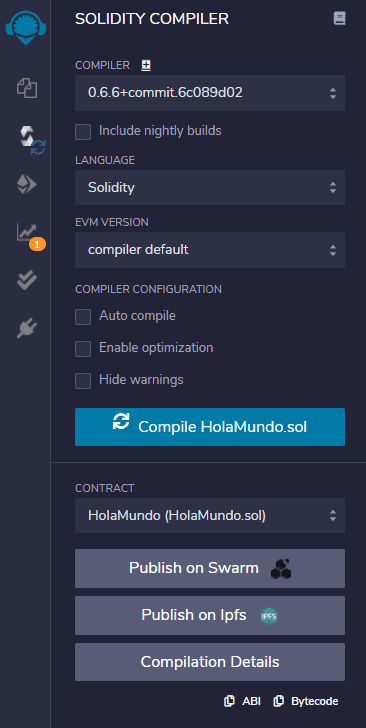Toggle the Auto compile checkbox
Viewport: 366px width, 728px height.
click(83, 317)
